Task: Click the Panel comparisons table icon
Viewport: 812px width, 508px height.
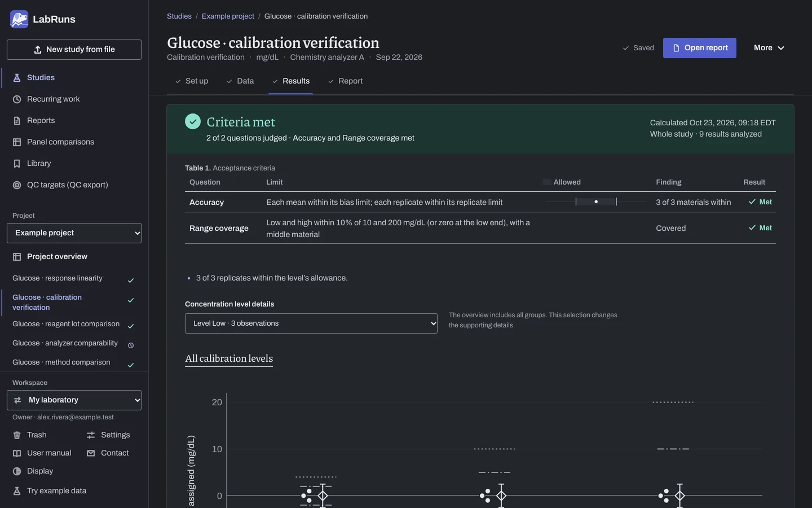Action: pos(17,142)
